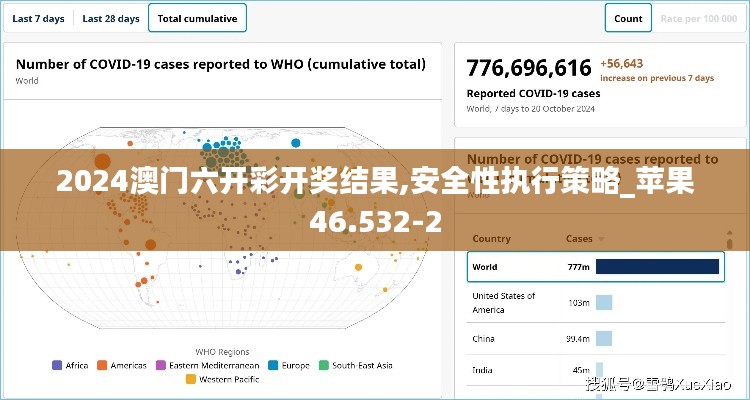Switch to Last 7 days tab
The width and height of the screenshot is (750, 400).
point(37,18)
